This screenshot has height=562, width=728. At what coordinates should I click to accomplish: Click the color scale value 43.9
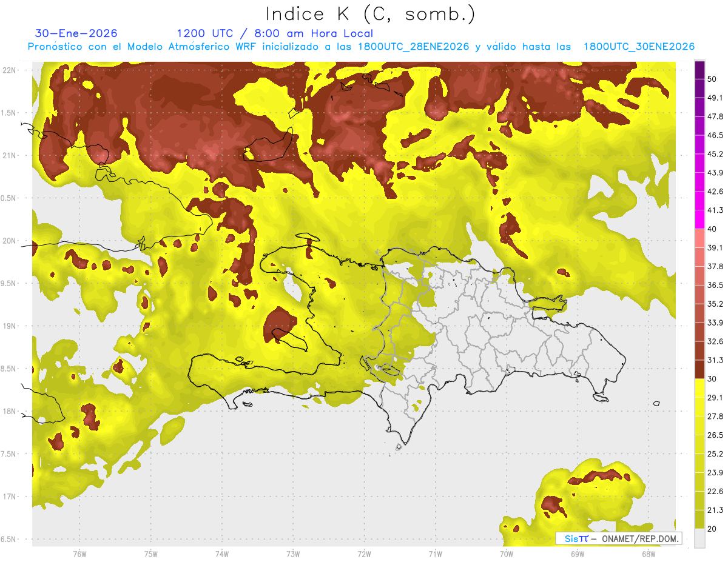coord(715,173)
